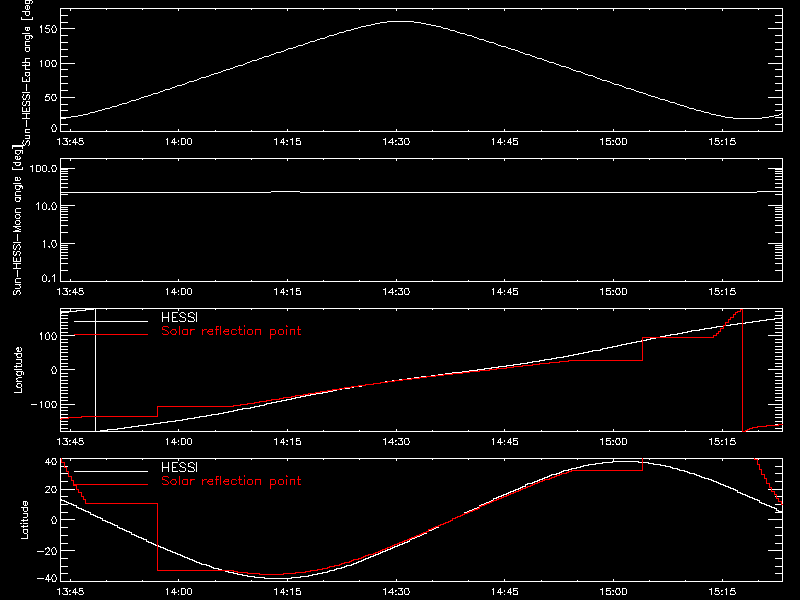Click the 50 tick label in Earth angle plot
This screenshot has height=600, width=800.
51,97
